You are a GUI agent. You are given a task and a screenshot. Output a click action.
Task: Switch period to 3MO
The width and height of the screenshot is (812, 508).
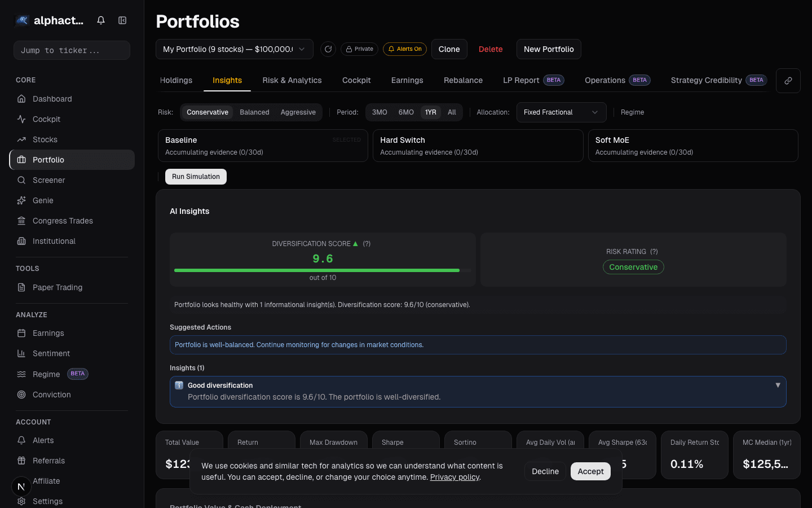tap(379, 112)
